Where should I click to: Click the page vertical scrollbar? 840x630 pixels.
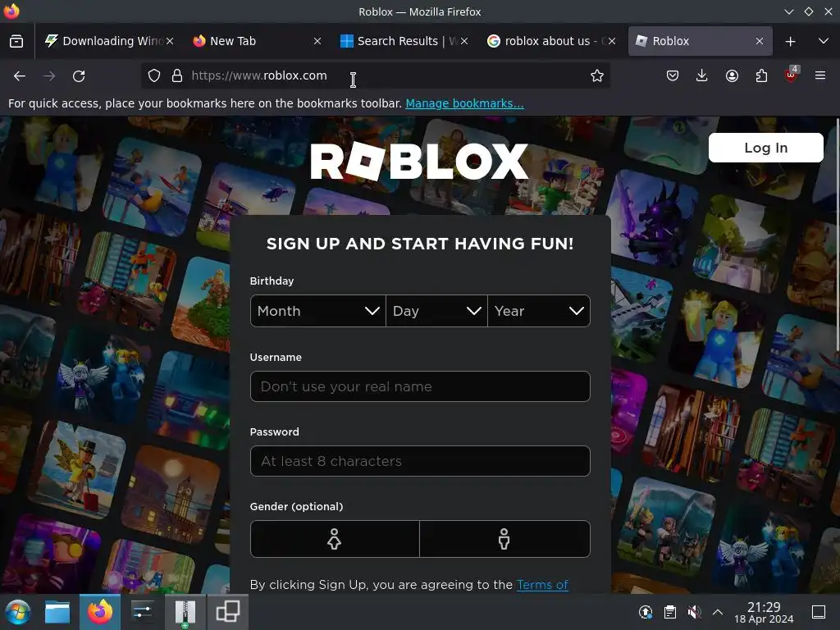click(837, 235)
